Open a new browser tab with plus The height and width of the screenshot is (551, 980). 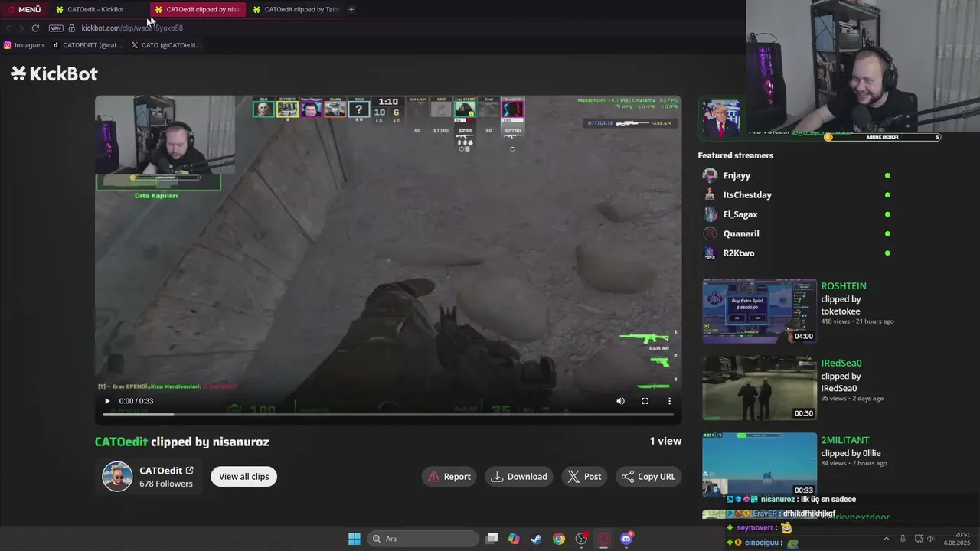351,9
